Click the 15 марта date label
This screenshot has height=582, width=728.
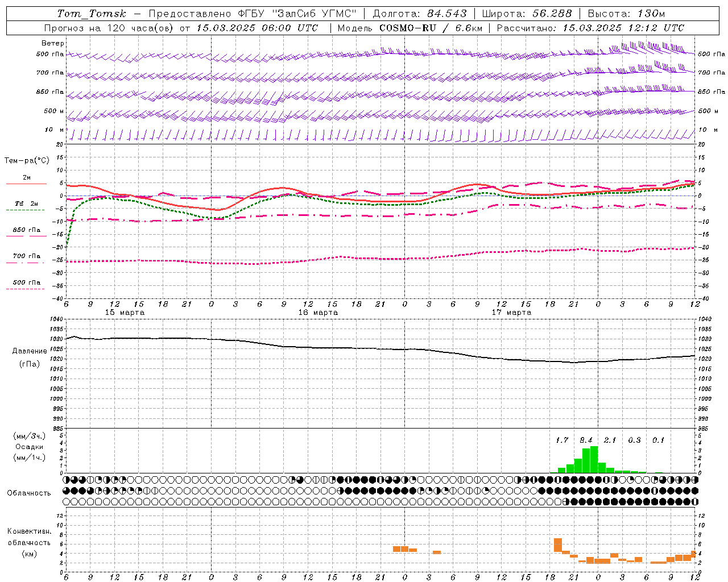coord(125,312)
